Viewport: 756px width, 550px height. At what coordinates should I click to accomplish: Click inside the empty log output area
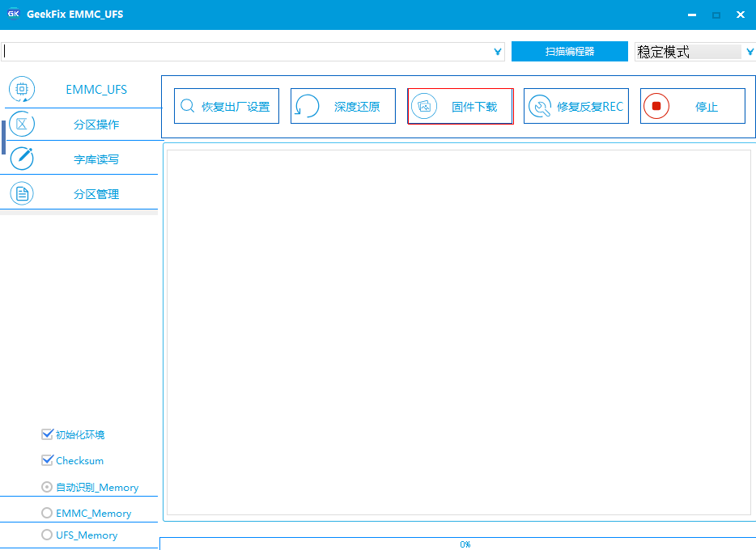pyautogui.click(x=458, y=332)
